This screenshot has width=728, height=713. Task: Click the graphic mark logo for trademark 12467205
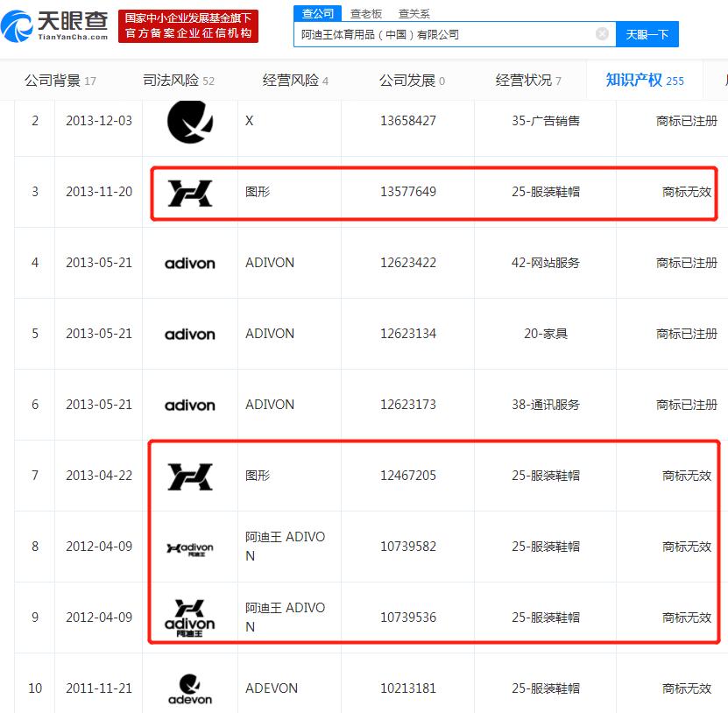click(189, 475)
